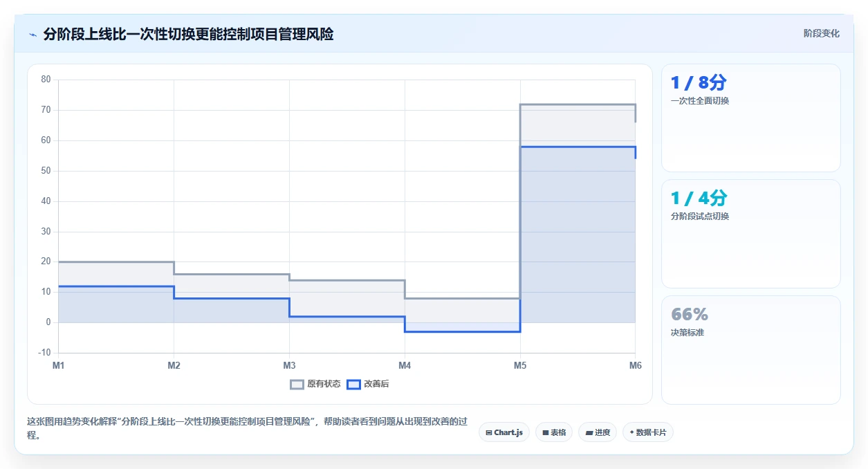This screenshot has height=469, width=868.
Task: Select the 进度 tag
Action: tap(598, 432)
